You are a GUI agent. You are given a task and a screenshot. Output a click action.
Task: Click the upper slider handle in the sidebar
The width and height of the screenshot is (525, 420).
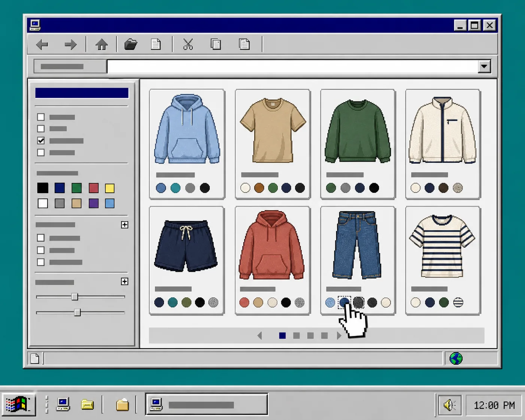click(x=75, y=297)
